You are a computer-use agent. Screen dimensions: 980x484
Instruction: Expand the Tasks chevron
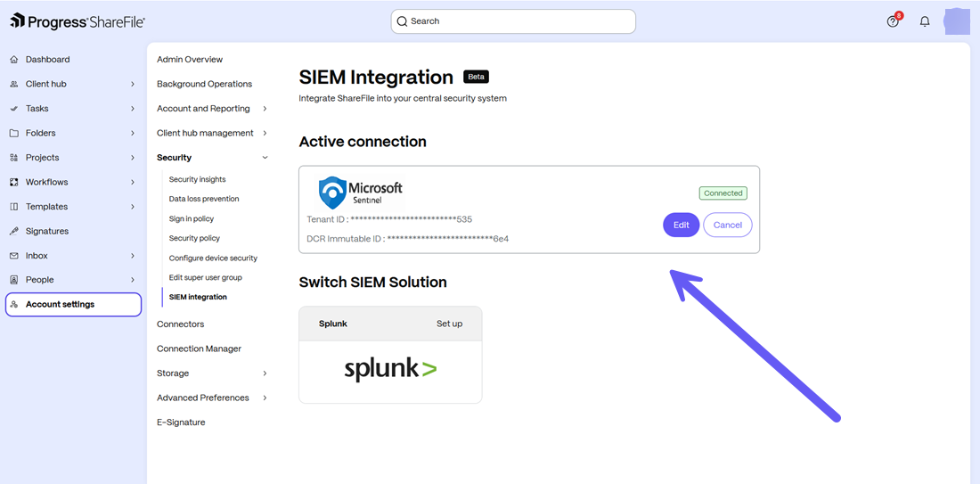coord(133,109)
